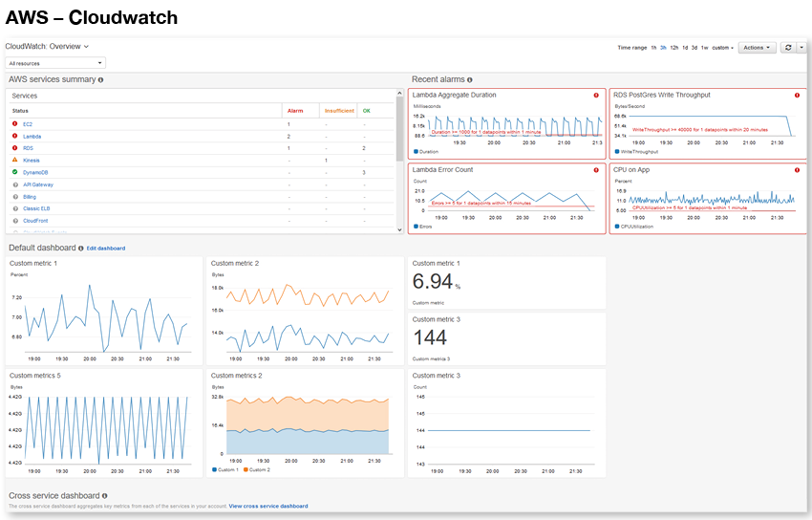
Task: Open the Classic ELB service link
Action: coord(36,208)
